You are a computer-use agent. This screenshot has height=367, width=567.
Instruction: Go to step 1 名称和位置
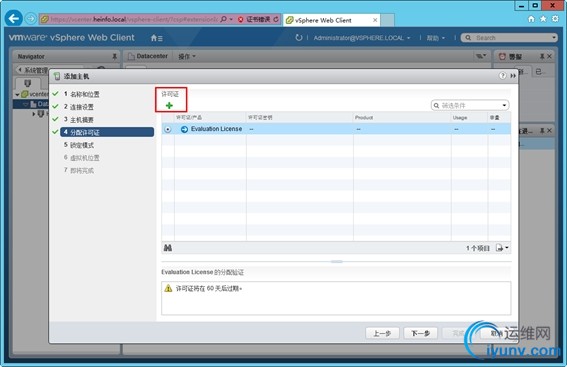coord(81,94)
